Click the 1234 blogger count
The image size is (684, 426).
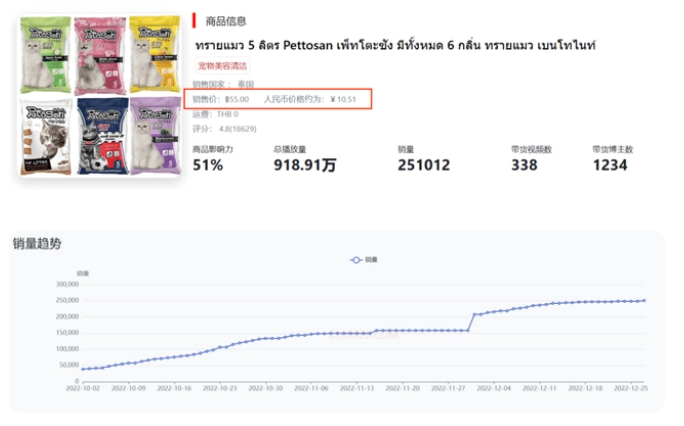point(609,165)
